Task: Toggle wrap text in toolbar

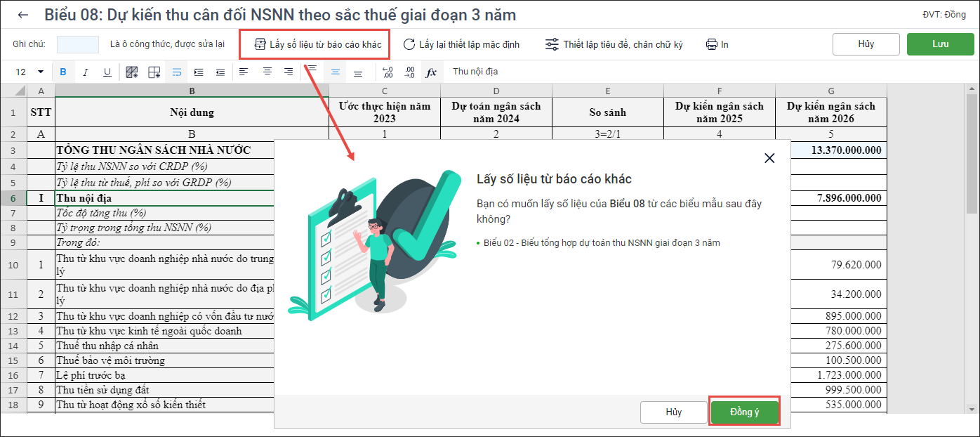Action: (176, 72)
